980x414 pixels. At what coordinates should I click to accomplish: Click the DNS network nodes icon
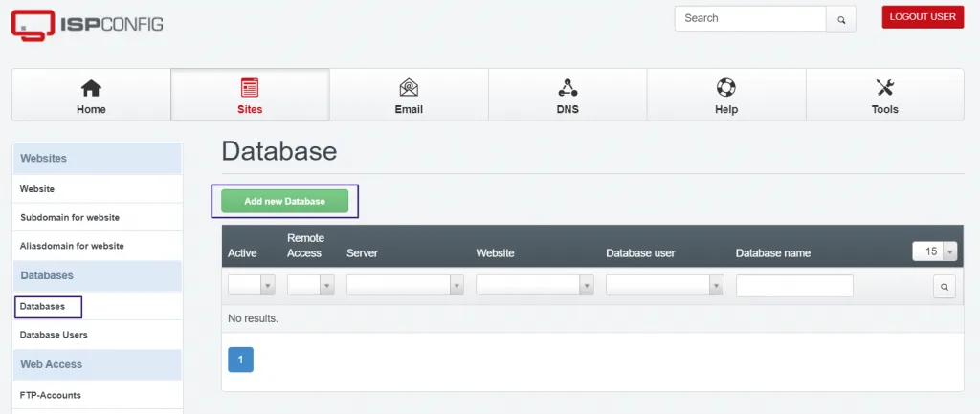568,88
